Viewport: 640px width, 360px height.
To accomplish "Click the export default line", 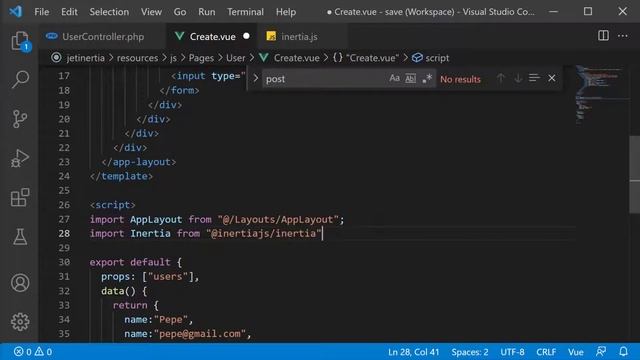I will 136,262.
